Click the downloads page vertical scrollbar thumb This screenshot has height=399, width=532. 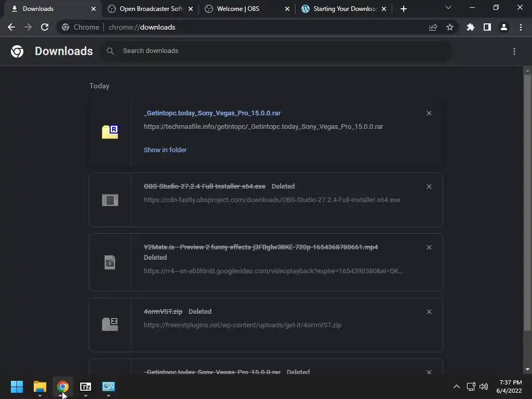click(x=527, y=202)
